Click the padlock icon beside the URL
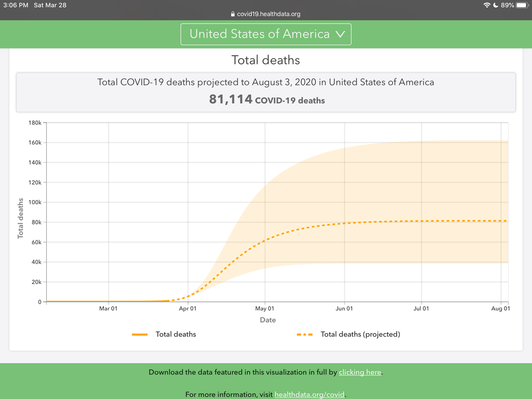The width and height of the screenshot is (532, 399). tap(233, 15)
